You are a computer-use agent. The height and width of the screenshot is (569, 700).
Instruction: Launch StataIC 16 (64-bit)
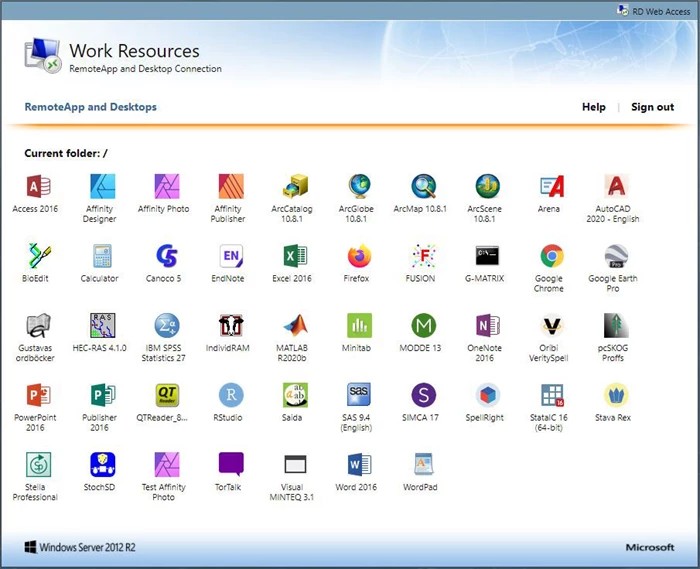point(552,395)
